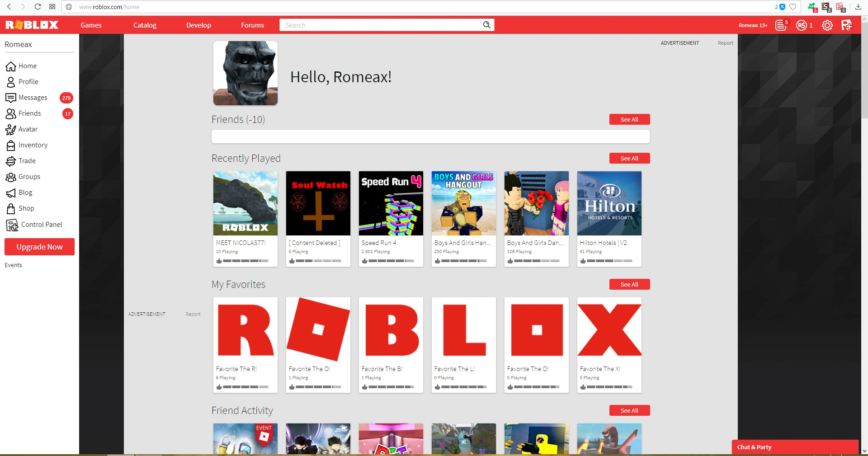Viewport: 868px width, 456px height.
Task: Click the browser address bar URL
Action: point(109,7)
